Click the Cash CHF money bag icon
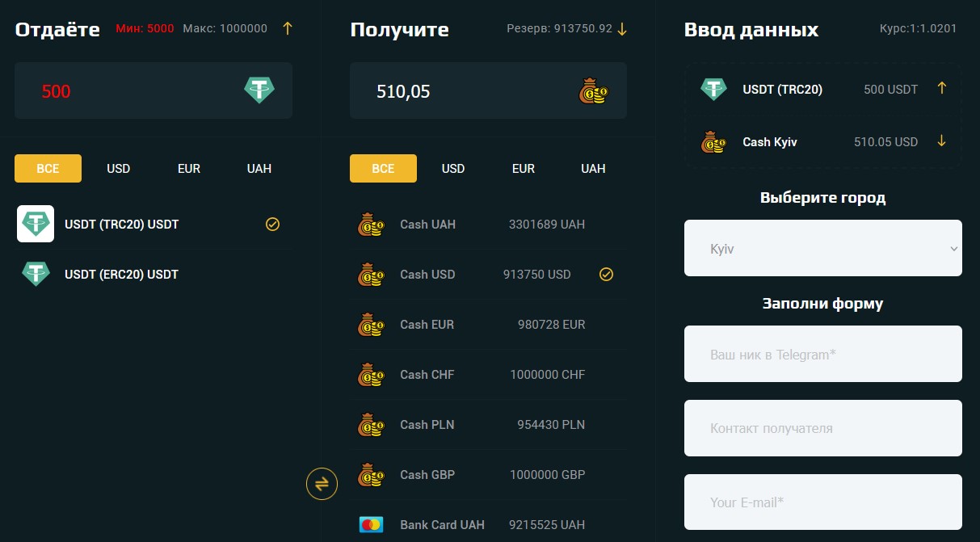980x542 pixels. coord(371,375)
